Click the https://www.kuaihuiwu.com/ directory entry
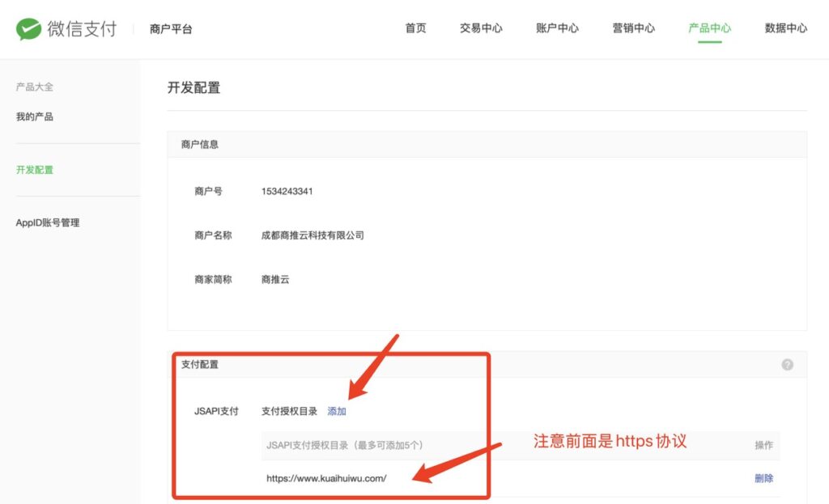This screenshot has height=504, width=829. tap(326, 479)
